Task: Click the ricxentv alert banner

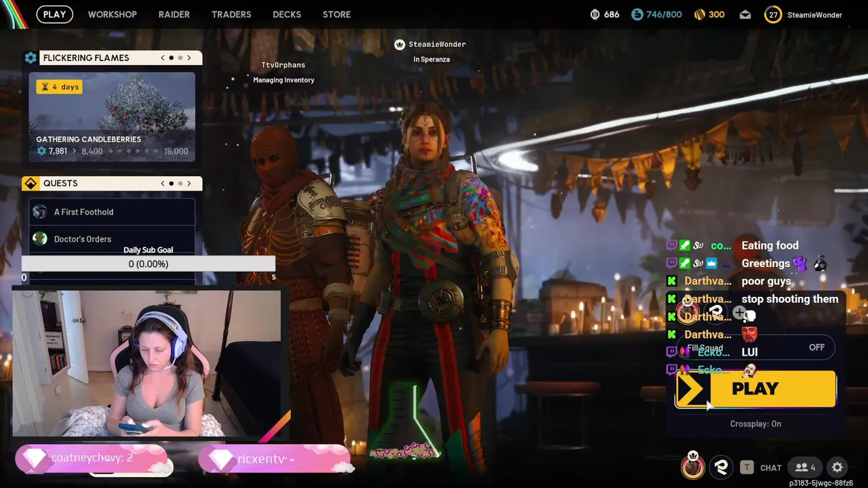Action: point(275,459)
